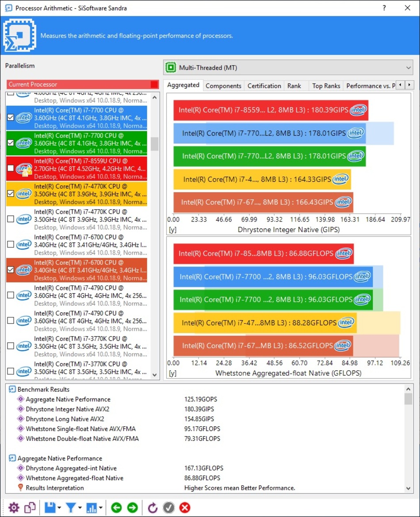The height and width of the screenshot is (517, 420).
Task: Open the Performance vs. P tab
Action: tap(370, 86)
